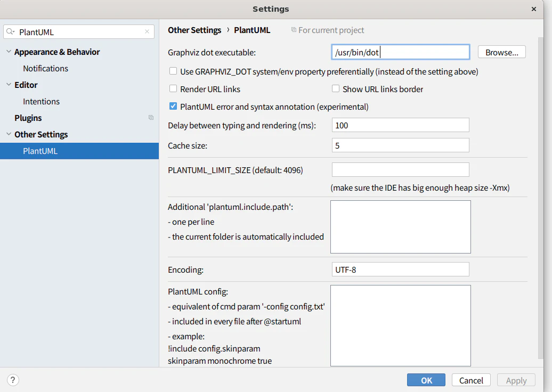Clear the PlantUML search text with X icon

click(x=147, y=31)
